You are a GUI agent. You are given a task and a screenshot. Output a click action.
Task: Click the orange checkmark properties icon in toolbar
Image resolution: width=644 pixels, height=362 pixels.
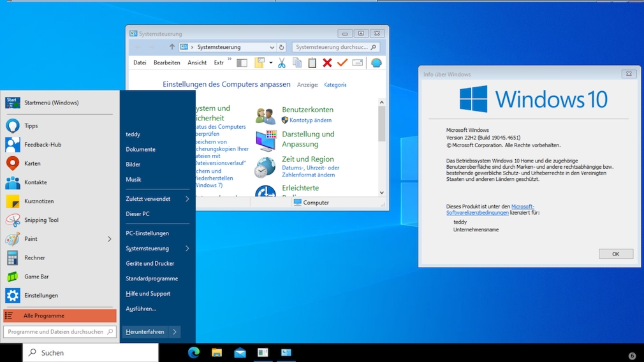point(342,63)
